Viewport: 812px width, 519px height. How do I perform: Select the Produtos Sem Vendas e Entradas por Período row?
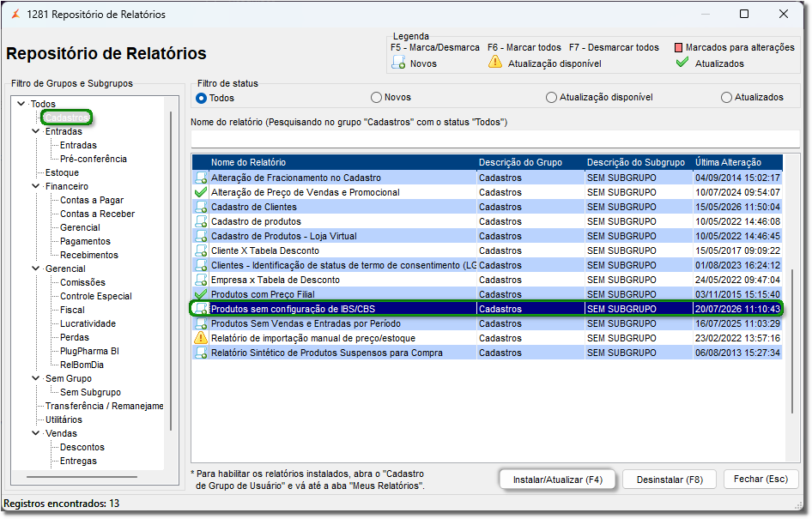click(x=487, y=324)
